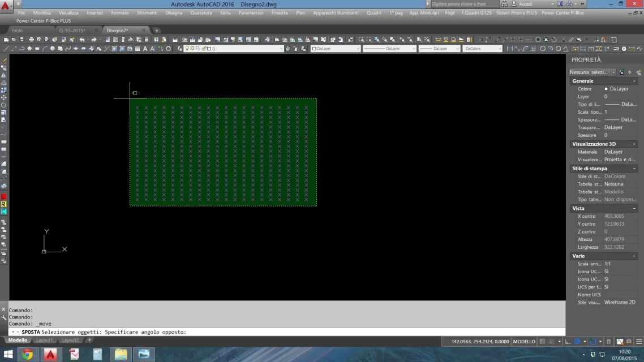The image size is (644, 362).
Task: Click the Help question-mark icon
Action: [156, 40]
